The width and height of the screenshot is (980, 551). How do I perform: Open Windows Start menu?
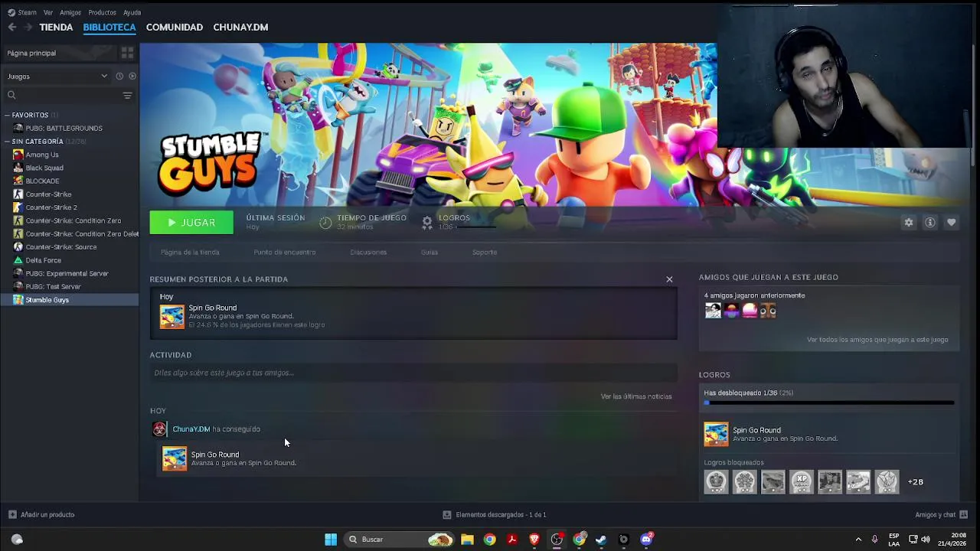pyautogui.click(x=331, y=540)
